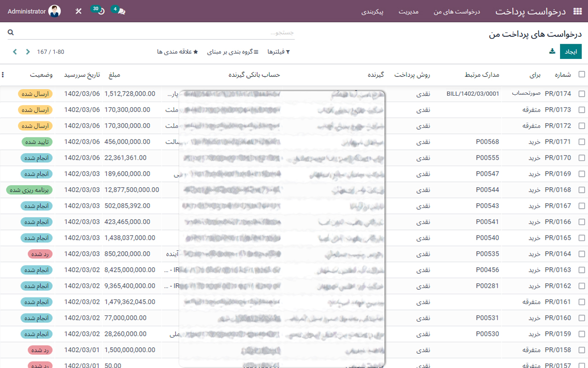The height and width of the screenshot is (368, 588).
Task: Open the مدیریت menu
Action: pyautogui.click(x=408, y=11)
